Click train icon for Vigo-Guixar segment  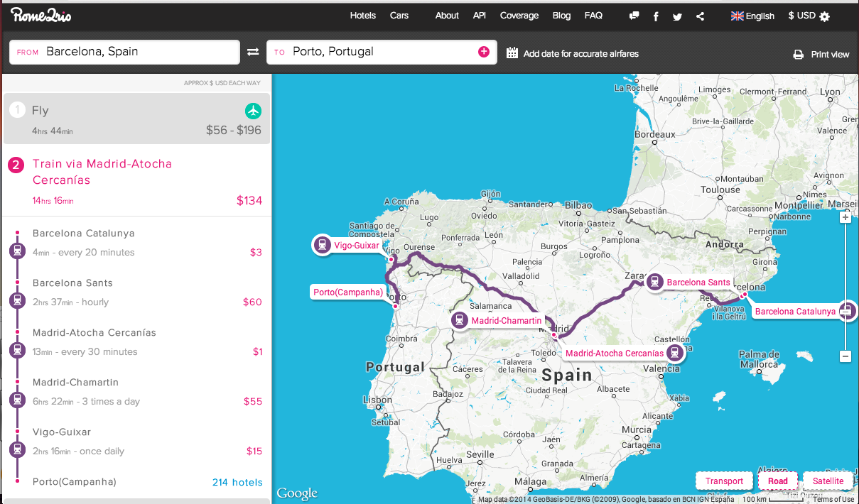[x=17, y=449]
